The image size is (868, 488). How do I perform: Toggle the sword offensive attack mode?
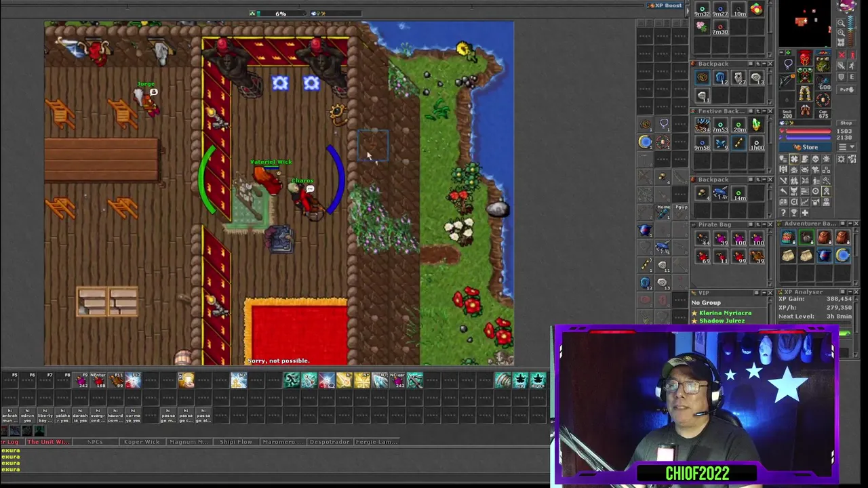point(842,66)
